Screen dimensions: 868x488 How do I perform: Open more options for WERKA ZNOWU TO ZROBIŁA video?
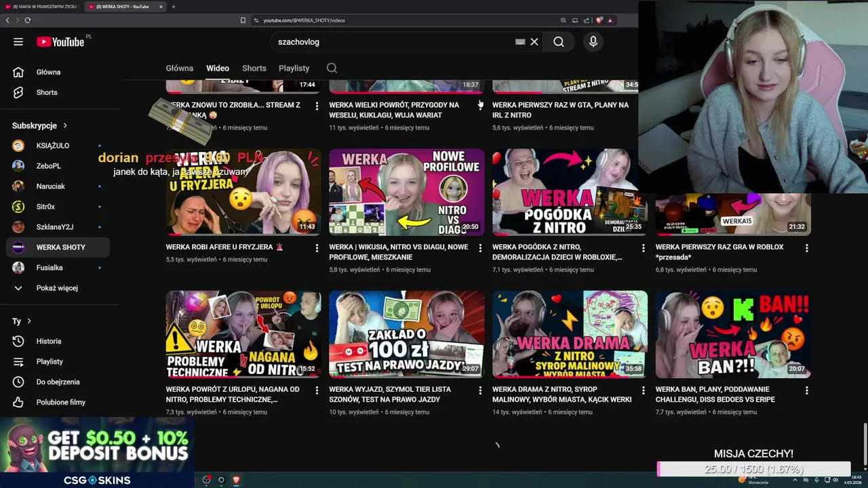[317, 106]
